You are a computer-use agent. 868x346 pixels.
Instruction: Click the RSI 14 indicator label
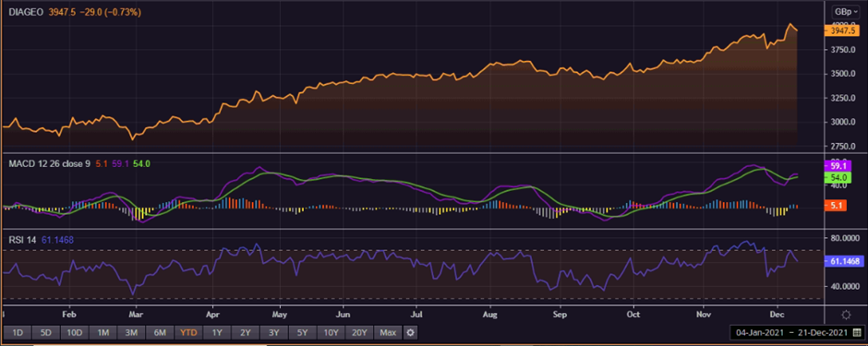pos(22,240)
